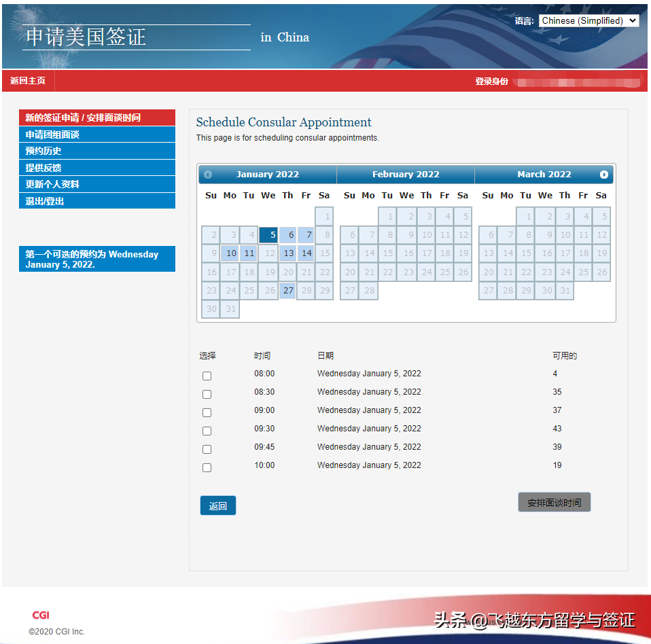This screenshot has height=644, width=651.
Task: Click availability count 43
Action: 557,429
